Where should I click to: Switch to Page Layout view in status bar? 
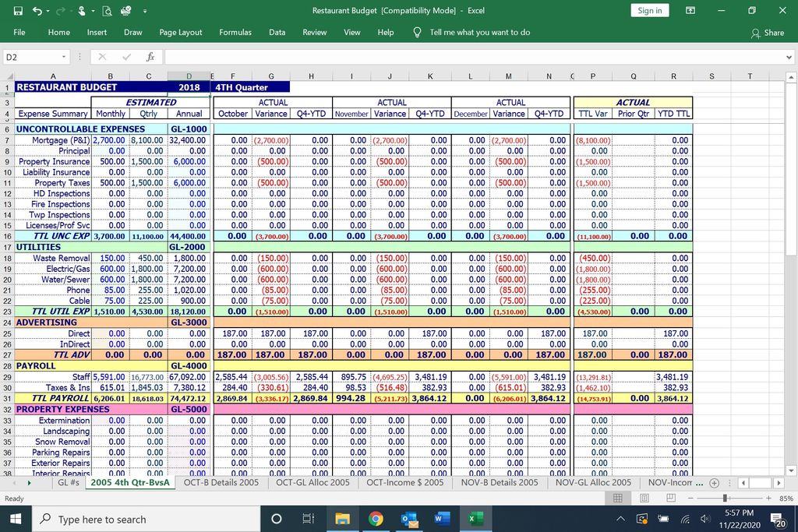[644, 499]
